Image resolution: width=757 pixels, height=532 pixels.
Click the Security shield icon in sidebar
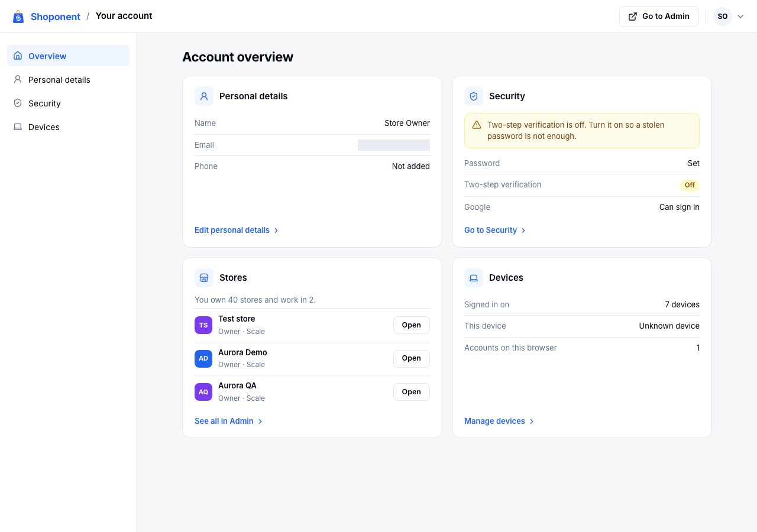18,103
